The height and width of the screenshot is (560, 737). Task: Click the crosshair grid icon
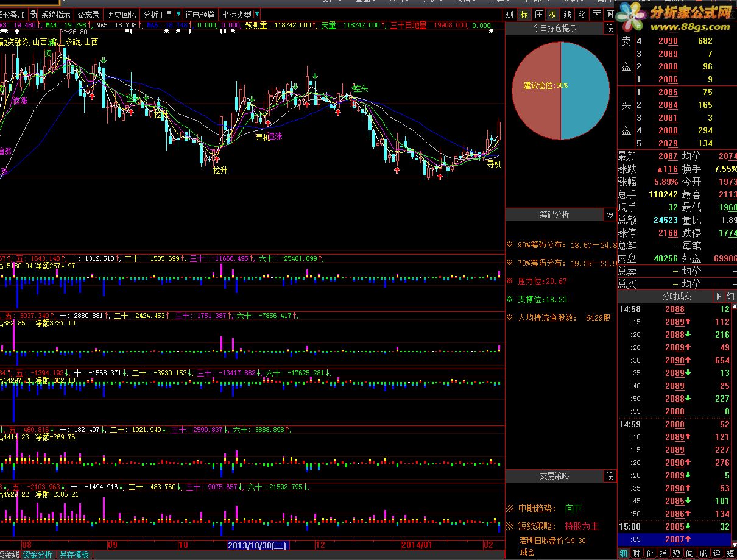click(x=538, y=15)
